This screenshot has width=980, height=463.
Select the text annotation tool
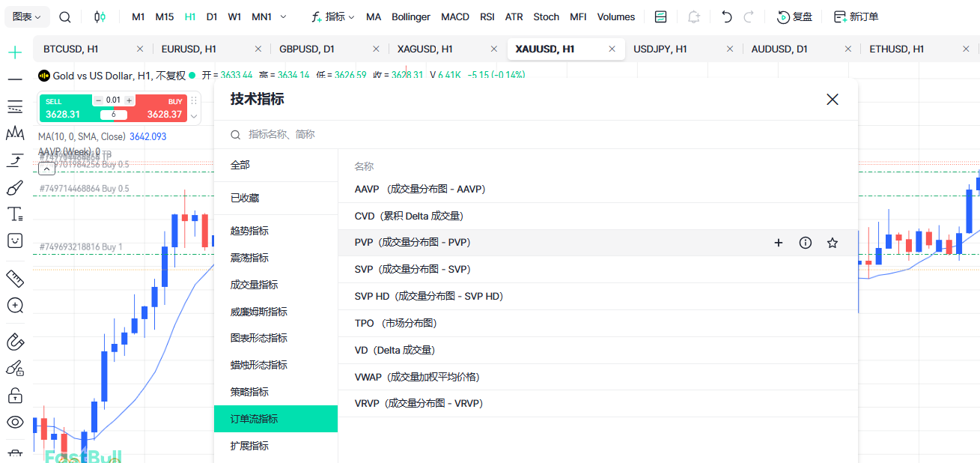[15, 214]
